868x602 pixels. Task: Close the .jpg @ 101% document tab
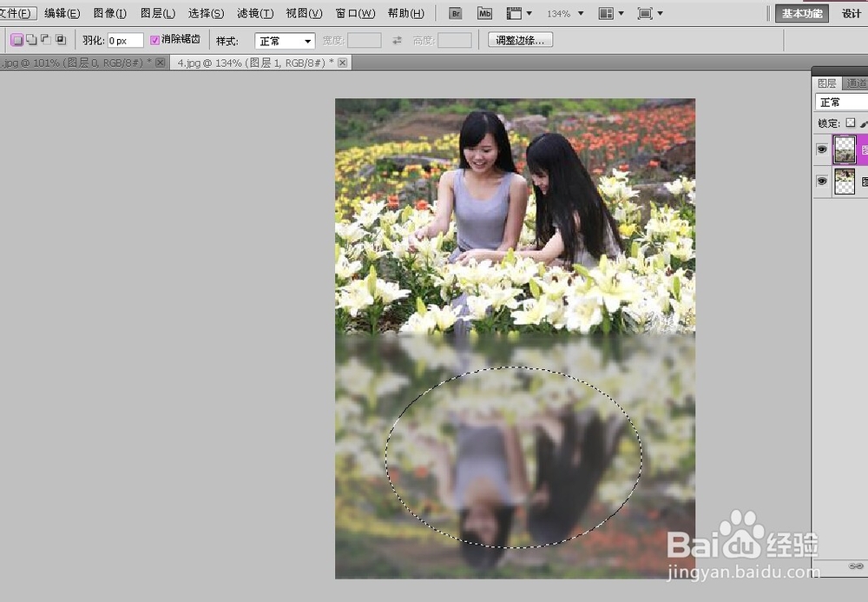pyautogui.click(x=160, y=63)
